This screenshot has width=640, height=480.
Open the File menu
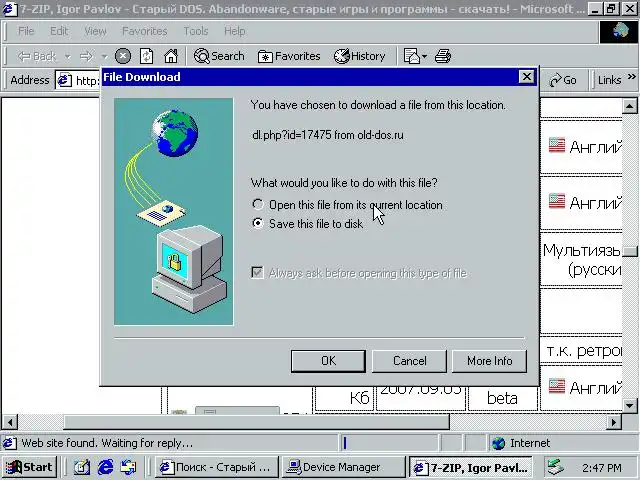26,31
